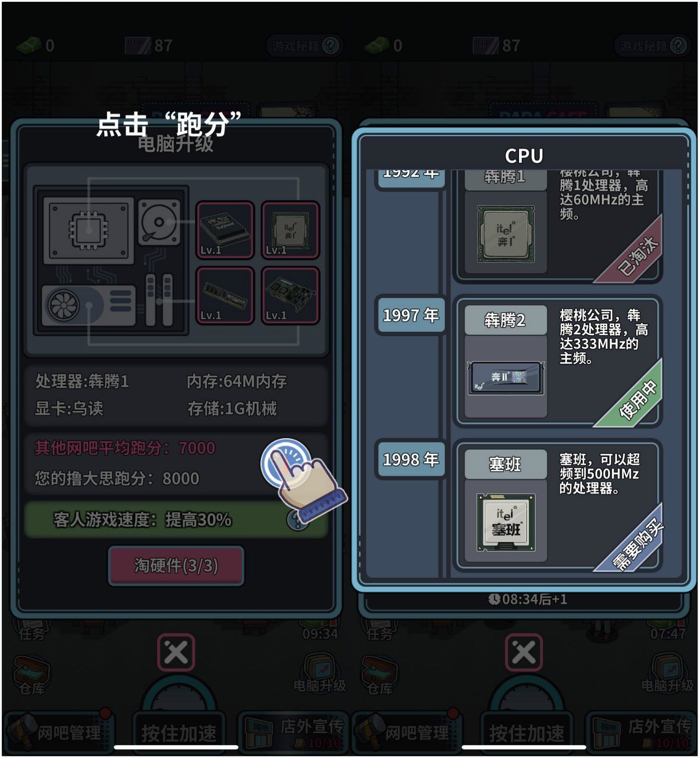Open 游戏秘籍 help in left screen
The height and width of the screenshot is (758, 700).
pyautogui.click(x=304, y=46)
